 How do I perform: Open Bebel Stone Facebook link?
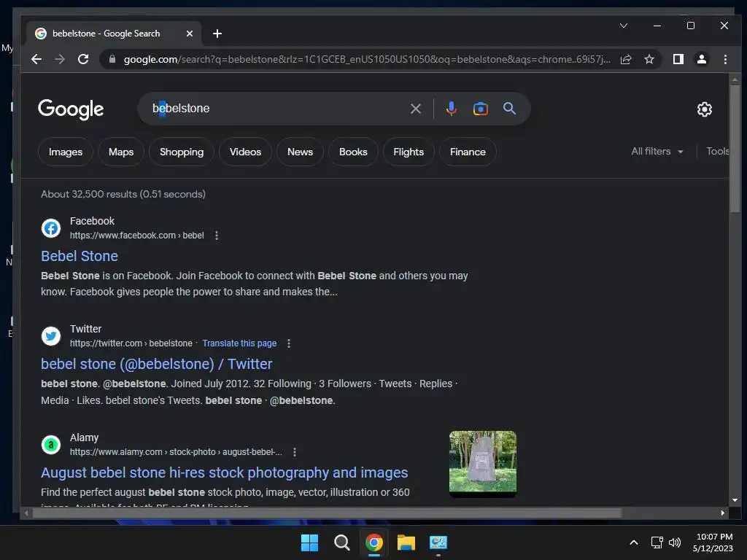pyautogui.click(x=80, y=256)
